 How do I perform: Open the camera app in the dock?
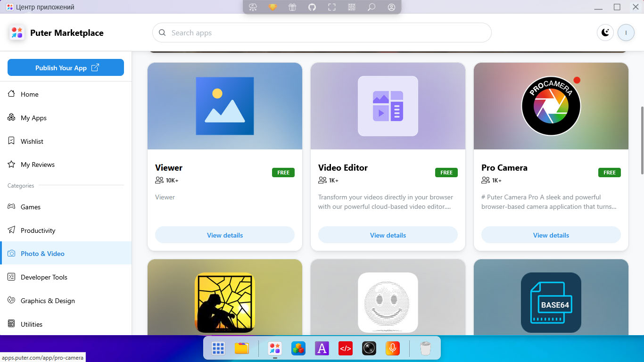tap(369, 348)
